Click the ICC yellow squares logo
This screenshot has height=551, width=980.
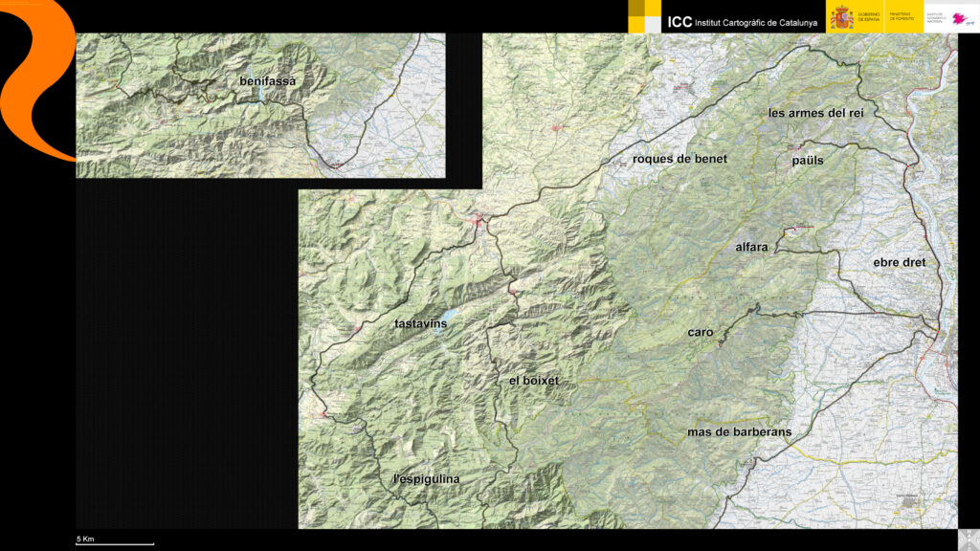pos(645,16)
